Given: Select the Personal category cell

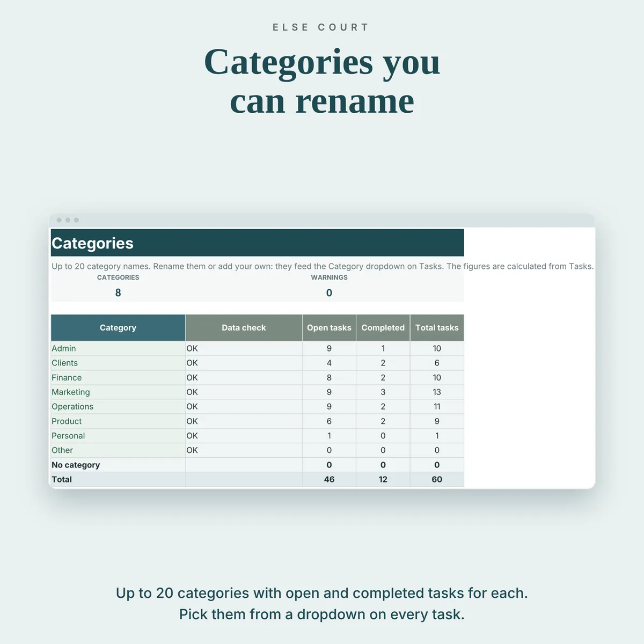Looking at the screenshot, I should (x=118, y=436).
